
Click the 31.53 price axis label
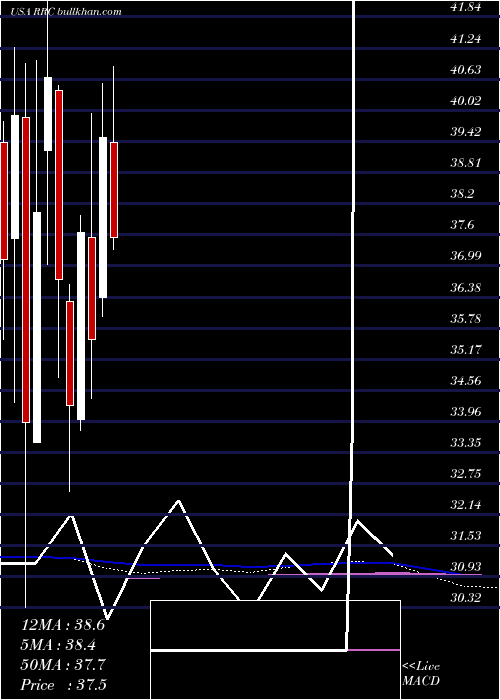point(466,535)
